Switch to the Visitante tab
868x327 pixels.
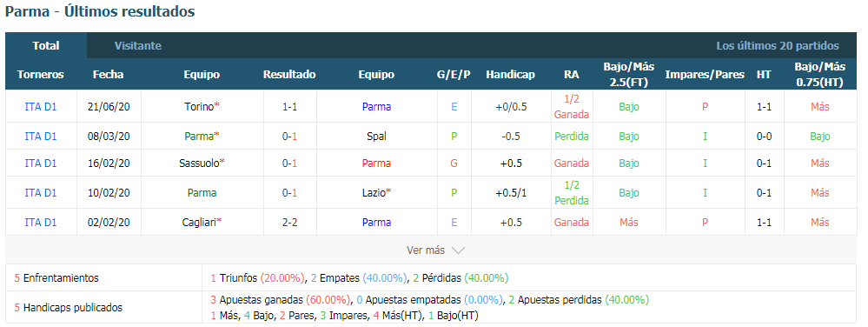(x=138, y=46)
